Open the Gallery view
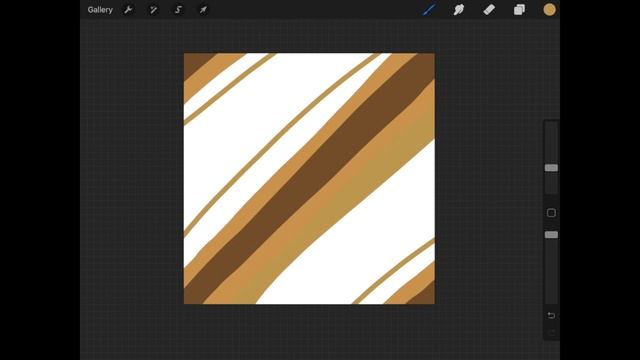The image size is (640, 360). pyautogui.click(x=100, y=10)
